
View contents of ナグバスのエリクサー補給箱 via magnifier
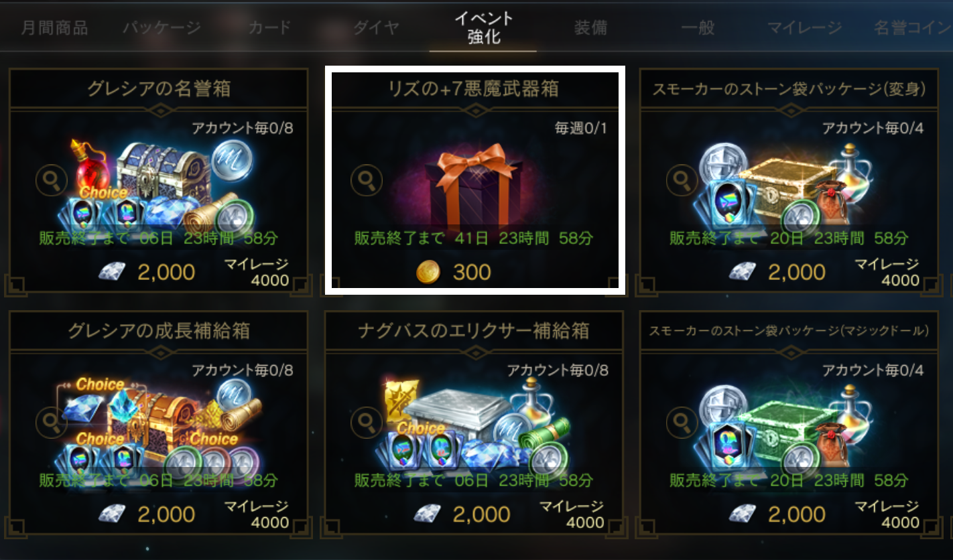367,421
